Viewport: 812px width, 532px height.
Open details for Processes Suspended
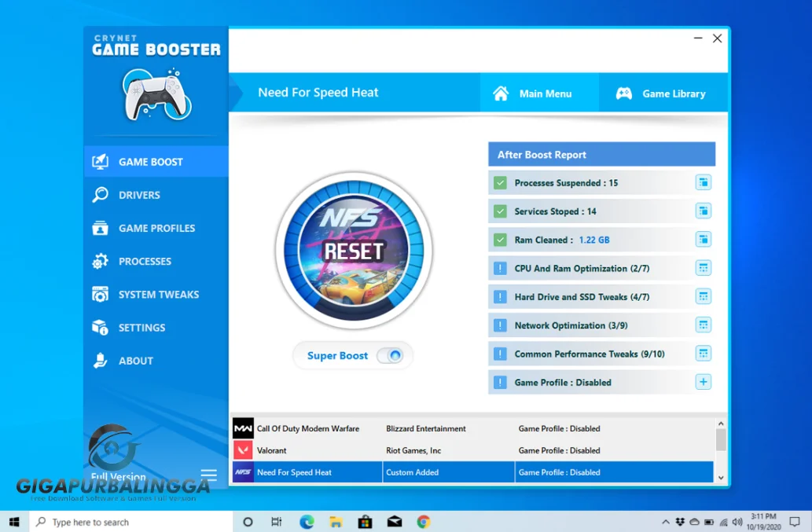pos(703,182)
